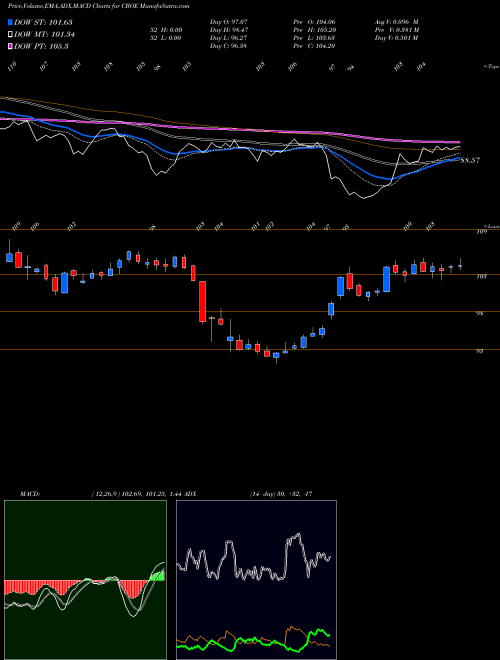500x660 pixels.
Task: Open the green MACD histogram chart panel
Action: point(85,580)
